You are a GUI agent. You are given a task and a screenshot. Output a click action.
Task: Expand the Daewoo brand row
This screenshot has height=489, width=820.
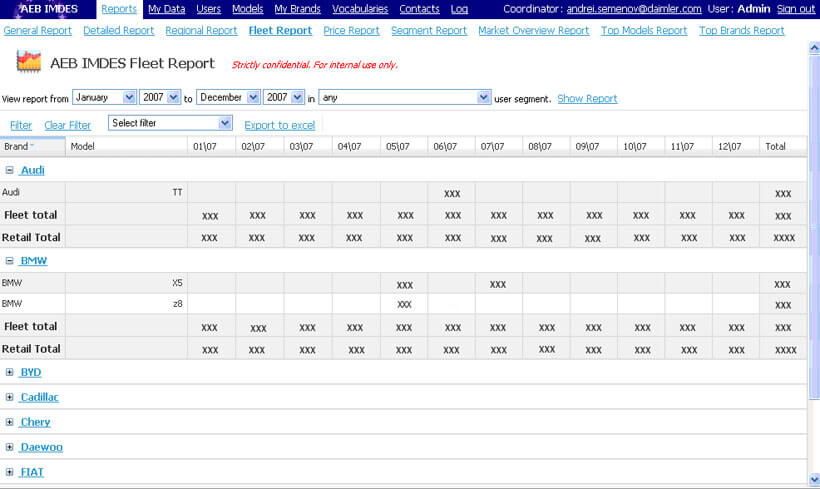pos(10,447)
